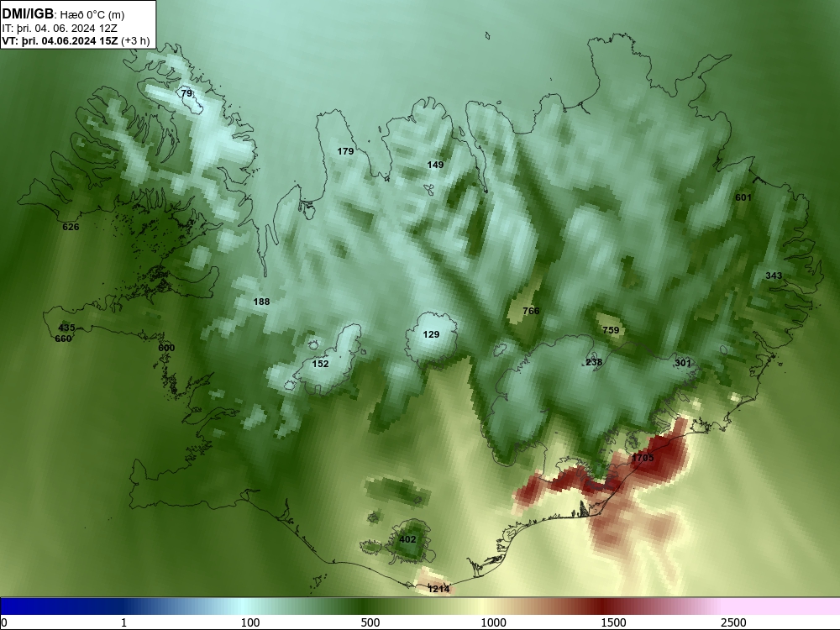Click the title "DMI/IGB: Hæð 0°C (m)"

63,14
